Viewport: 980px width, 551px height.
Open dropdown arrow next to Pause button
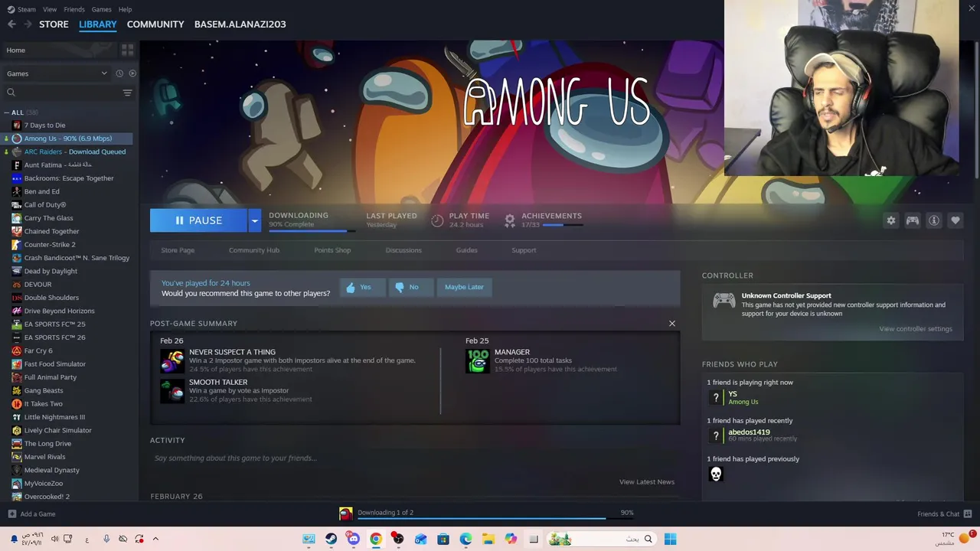[254, 220]
